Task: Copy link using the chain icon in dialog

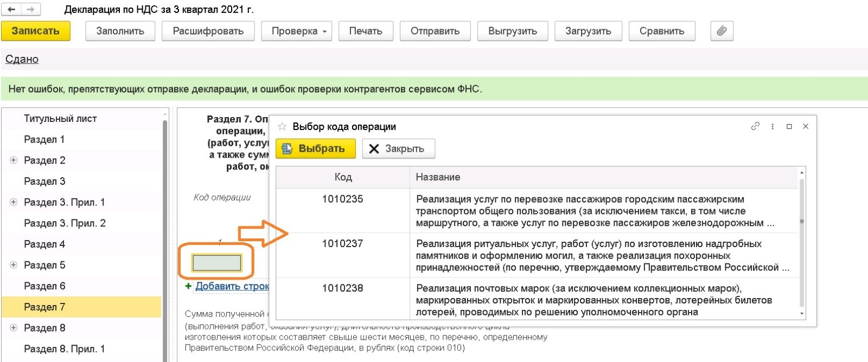Action: (755, 126)
